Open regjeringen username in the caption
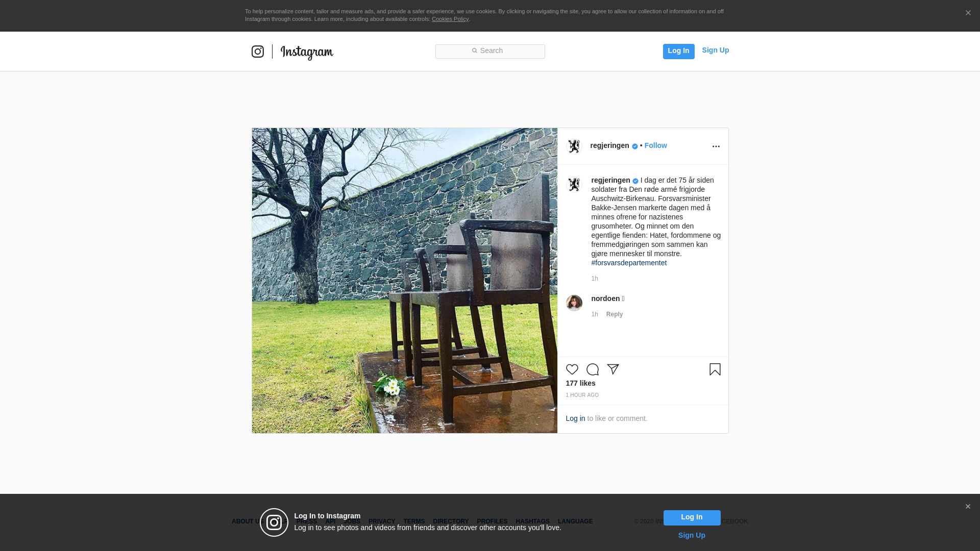The width and height of the screenshot is (980, 551). pyautogui.click(x=610, y=180)
